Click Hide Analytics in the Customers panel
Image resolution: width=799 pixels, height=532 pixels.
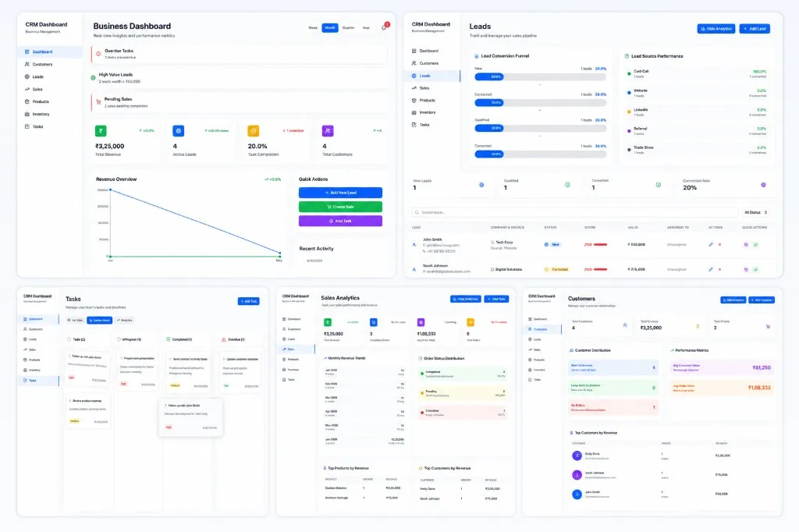pyautogui.click(x=733, y=300)
